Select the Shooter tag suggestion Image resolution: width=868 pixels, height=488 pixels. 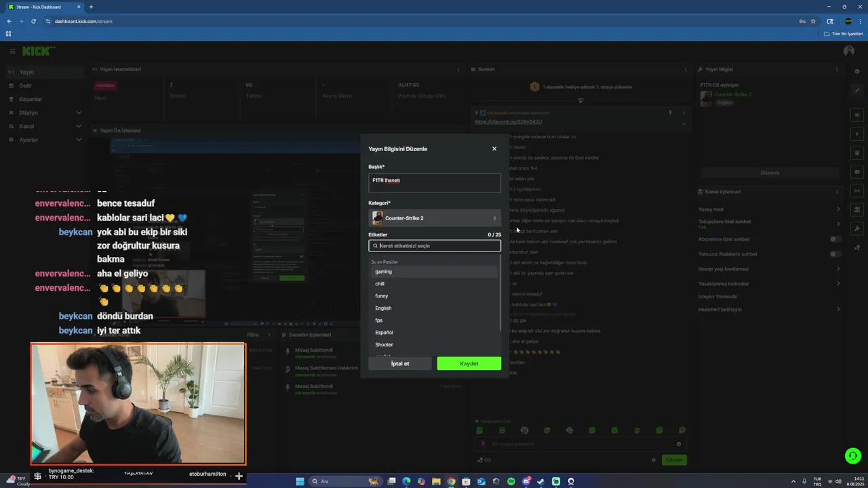click(x=435, y=345)
